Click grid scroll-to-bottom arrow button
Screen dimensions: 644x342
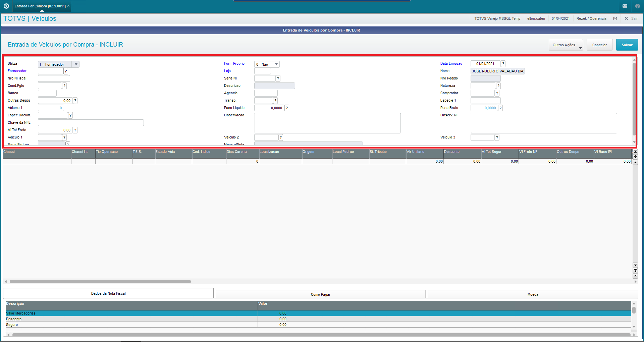[x=635, y=276]
